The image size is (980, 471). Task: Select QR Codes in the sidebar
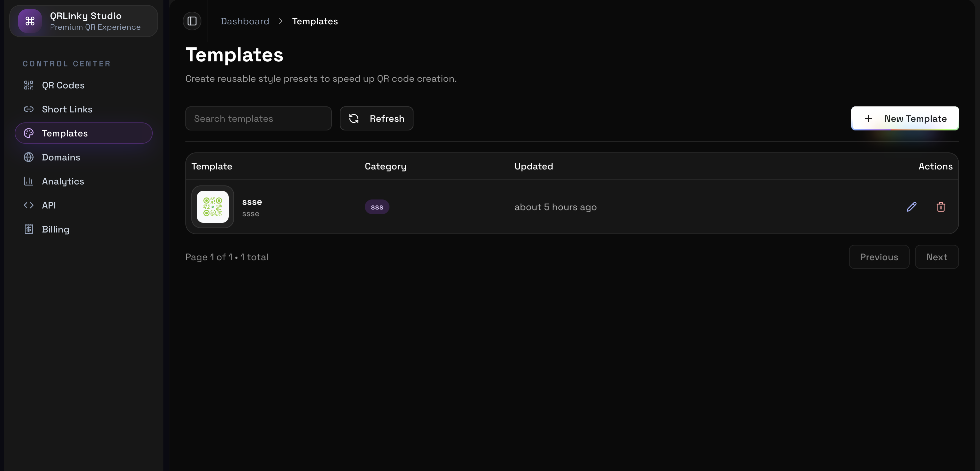(x=63, y=85)
